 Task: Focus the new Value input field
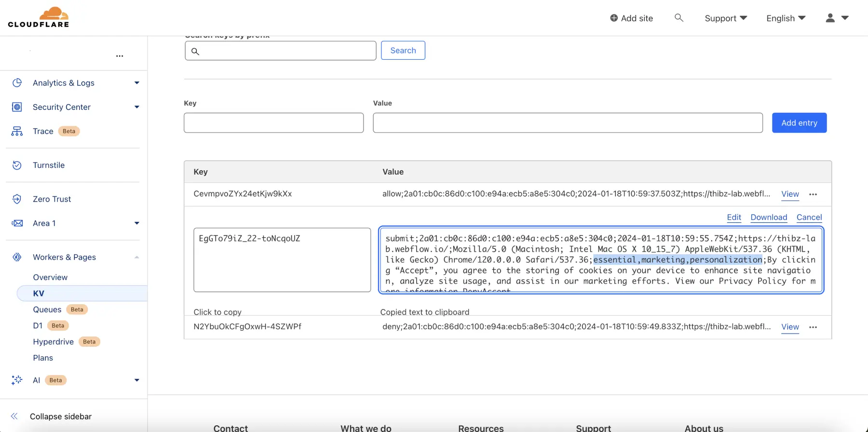(568, 123)
